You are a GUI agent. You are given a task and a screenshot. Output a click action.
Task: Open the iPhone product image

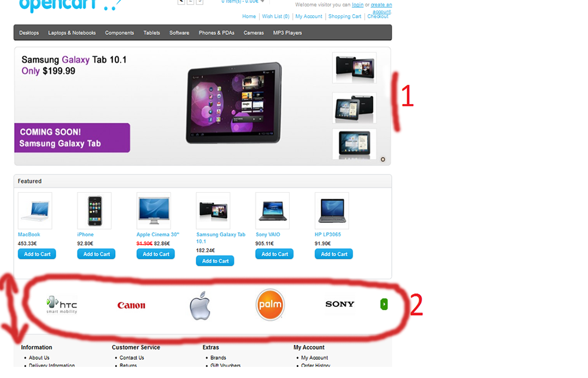tap(95, 210)
